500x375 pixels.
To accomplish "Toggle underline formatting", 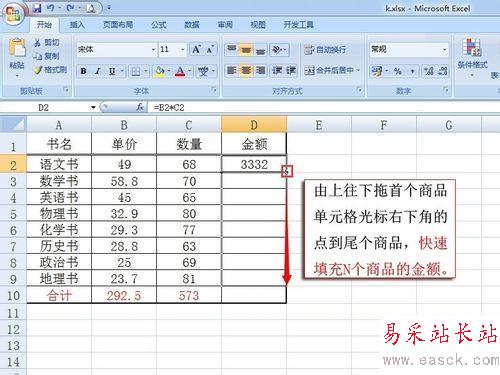I will [x=112, y=71].
